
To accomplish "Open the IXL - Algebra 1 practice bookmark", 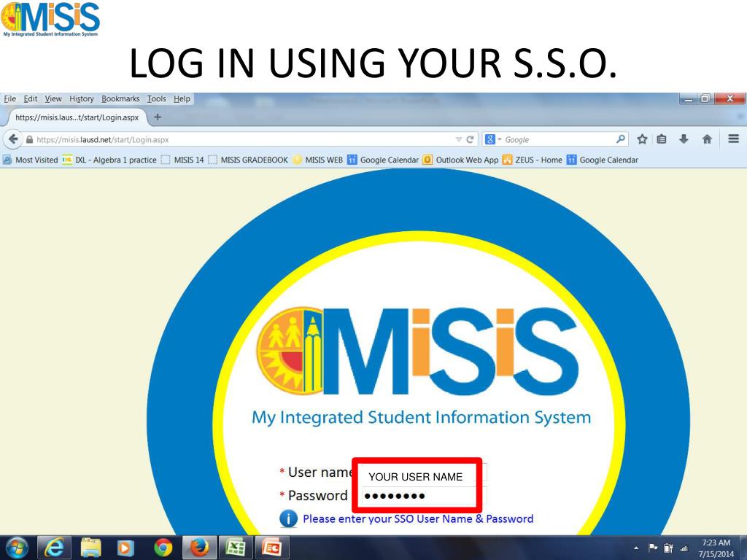I will [110, 160].
